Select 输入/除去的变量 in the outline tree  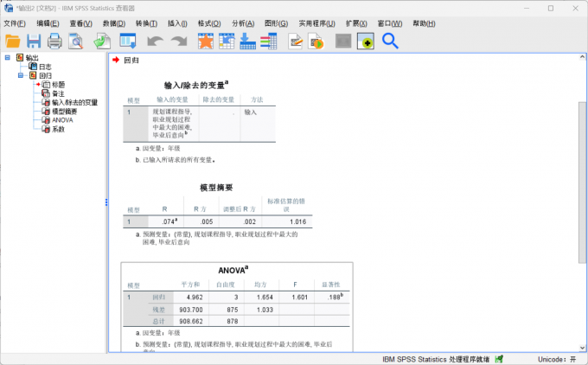point(74,102)
